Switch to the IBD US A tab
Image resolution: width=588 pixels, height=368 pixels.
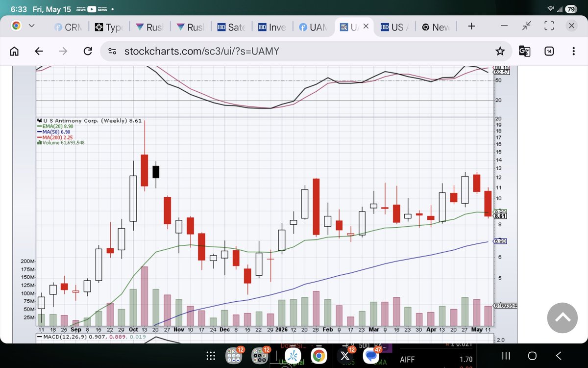click(x=394, y=27)
